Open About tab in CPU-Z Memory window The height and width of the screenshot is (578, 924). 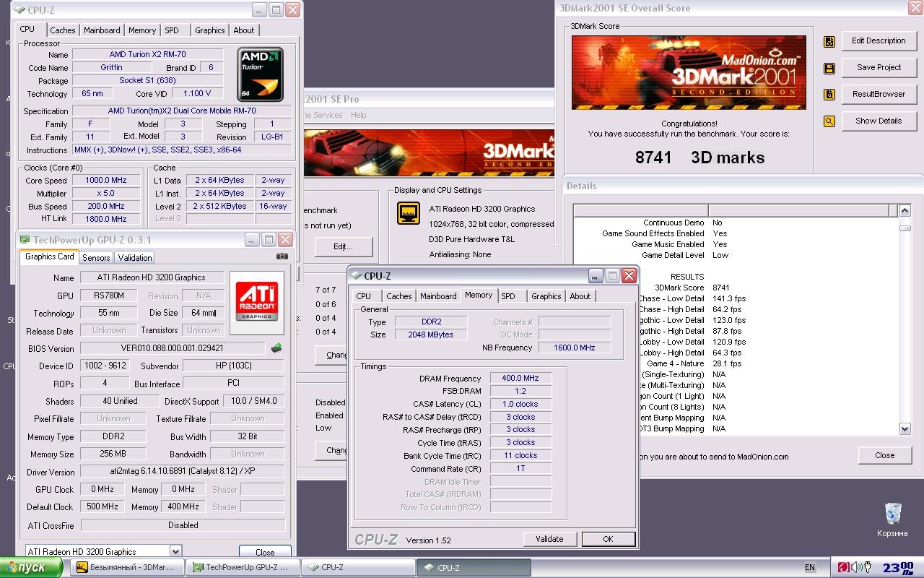pyautogui.click(x=580, y=296)
